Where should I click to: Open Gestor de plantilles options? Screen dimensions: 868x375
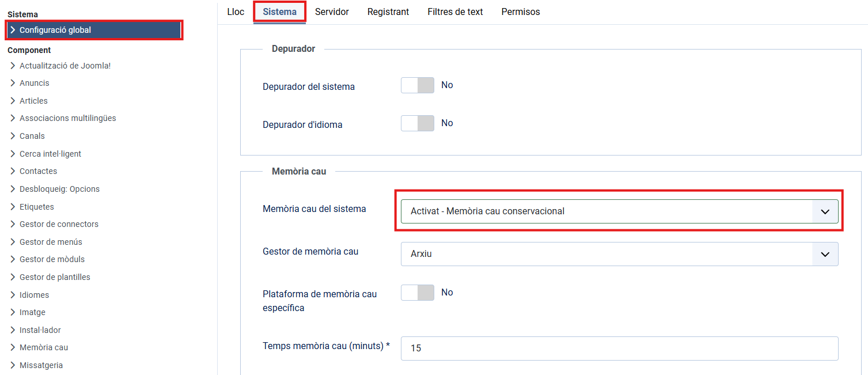[x=55, y=277]
